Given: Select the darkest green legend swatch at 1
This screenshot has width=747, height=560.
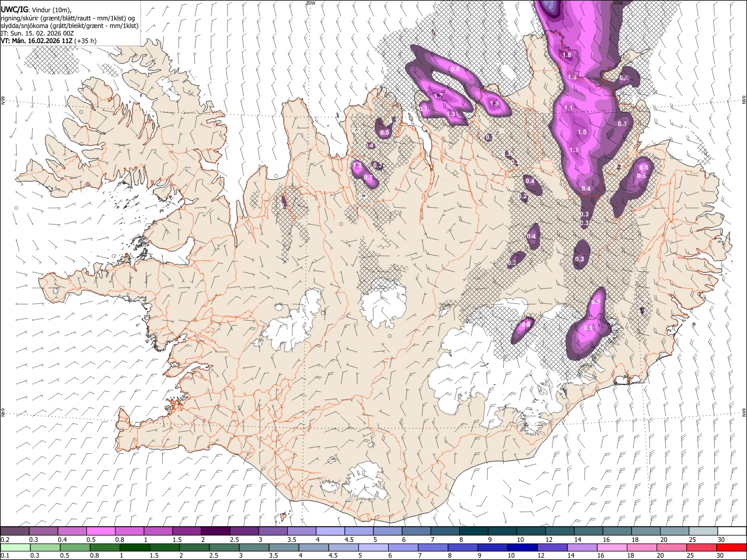Looking at the screenshot, I should click(x=134, y=547).
